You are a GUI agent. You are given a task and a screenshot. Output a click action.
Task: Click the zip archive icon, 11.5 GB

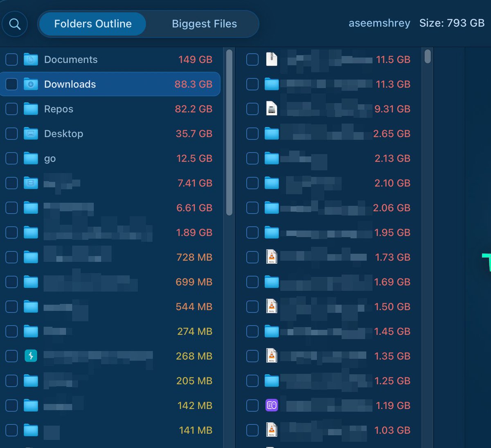tap(272, 59)
